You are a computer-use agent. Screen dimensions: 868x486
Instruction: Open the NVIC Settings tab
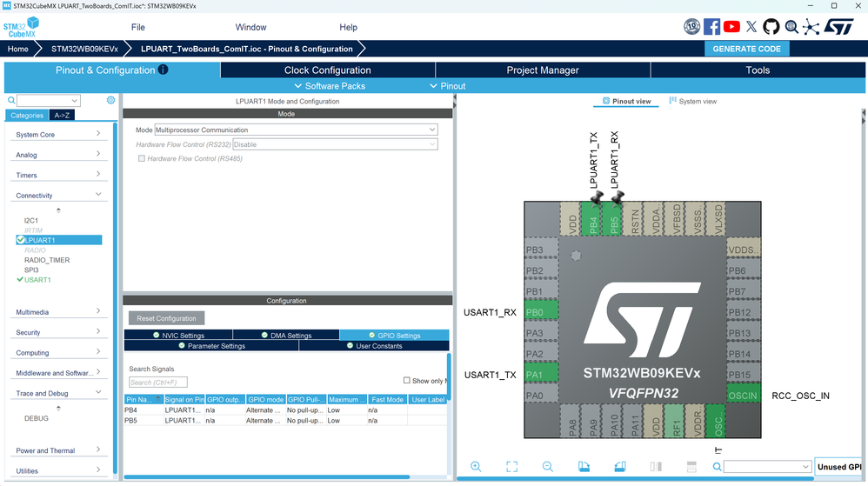pos(178,335)
